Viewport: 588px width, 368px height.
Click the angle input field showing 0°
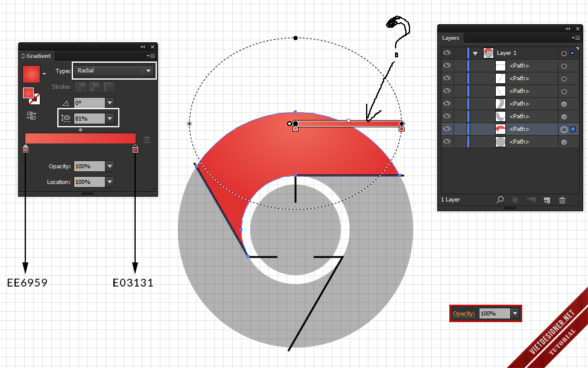coord(90,103)
